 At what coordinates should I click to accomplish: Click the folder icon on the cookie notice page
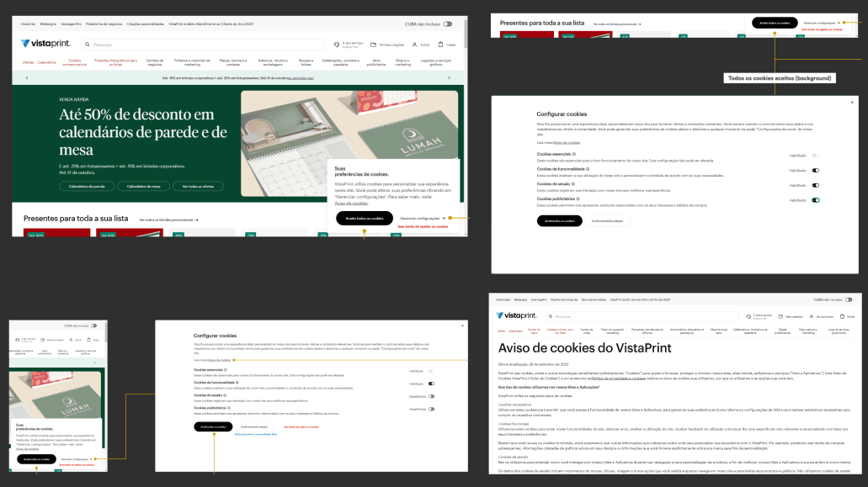pos(780,317)
